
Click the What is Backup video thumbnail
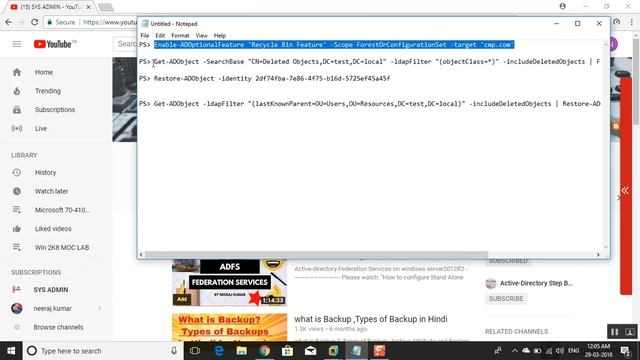[229, 327]
